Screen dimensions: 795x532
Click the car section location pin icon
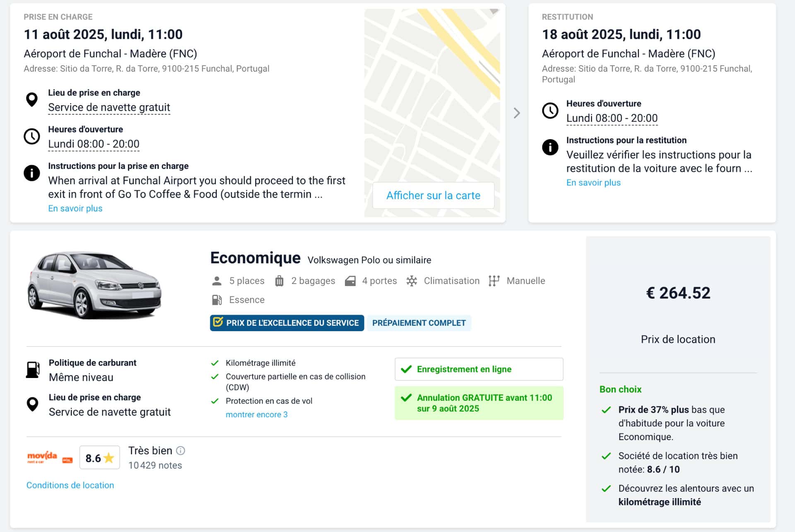click(x=32, y=404)
